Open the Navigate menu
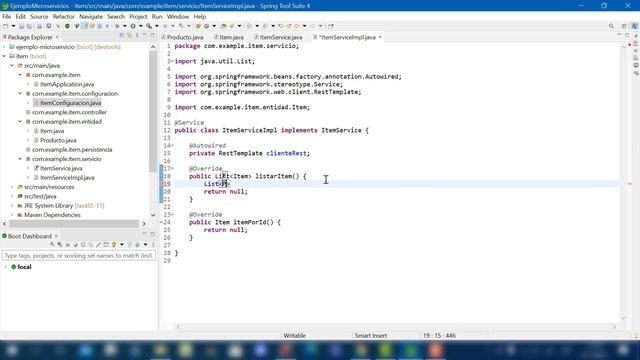Viewport: 640px width, 360px height. (91, 17)
